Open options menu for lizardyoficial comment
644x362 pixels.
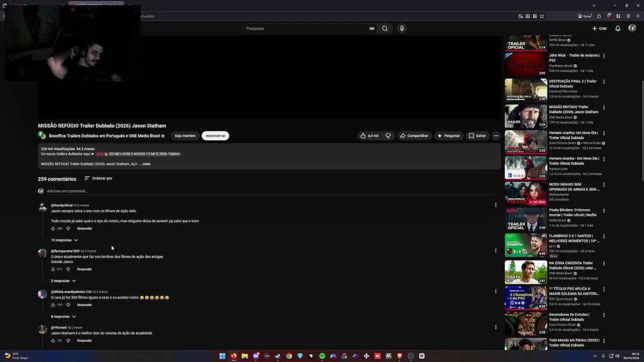tap(496, 205)
